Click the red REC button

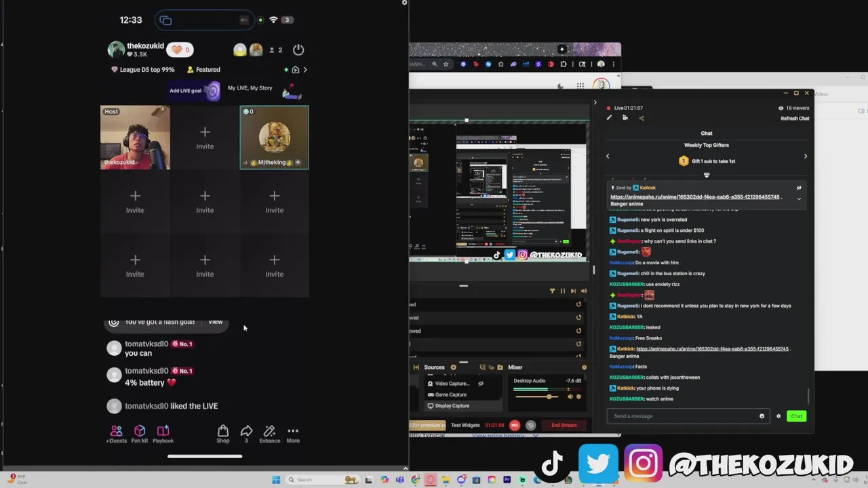coord(515,425)
